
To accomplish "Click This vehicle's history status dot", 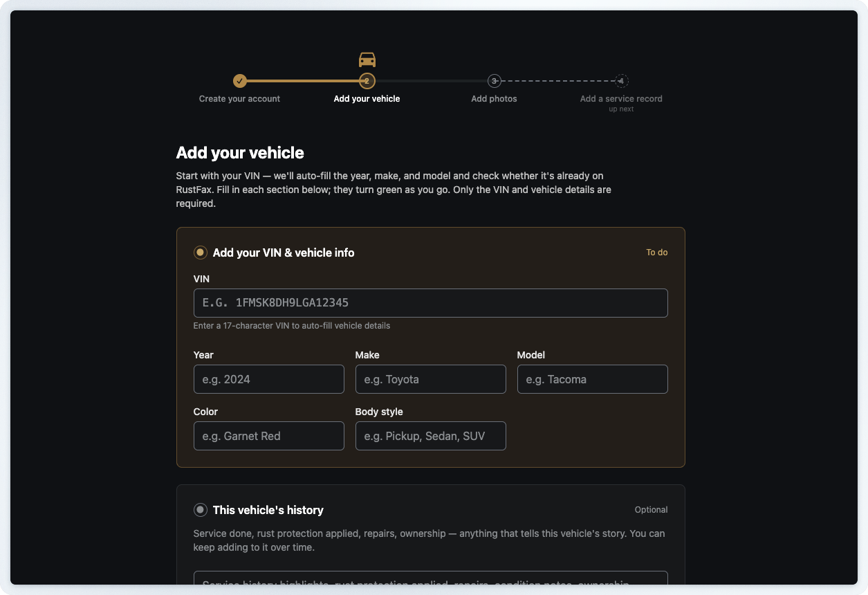I will (201, 510).
